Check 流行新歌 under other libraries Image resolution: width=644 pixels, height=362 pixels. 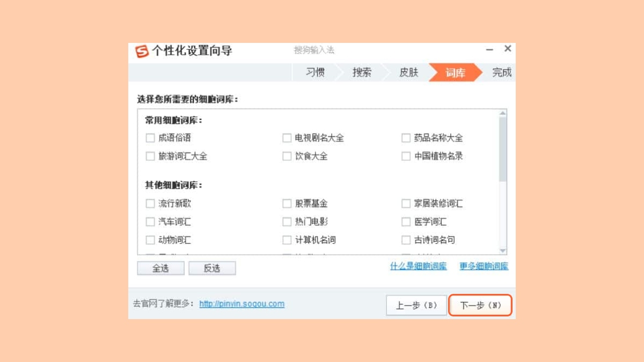(x=150, y=204)
